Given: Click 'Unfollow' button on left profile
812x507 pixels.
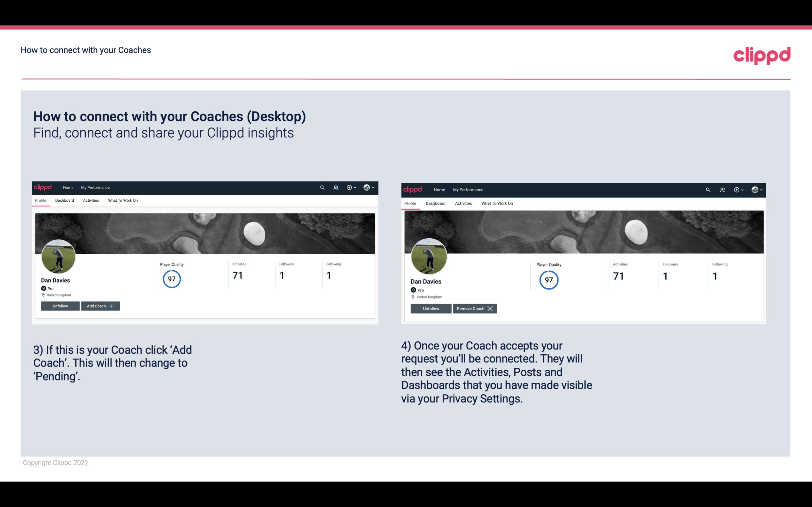Looking at the screenshot, I should (61, 306).
